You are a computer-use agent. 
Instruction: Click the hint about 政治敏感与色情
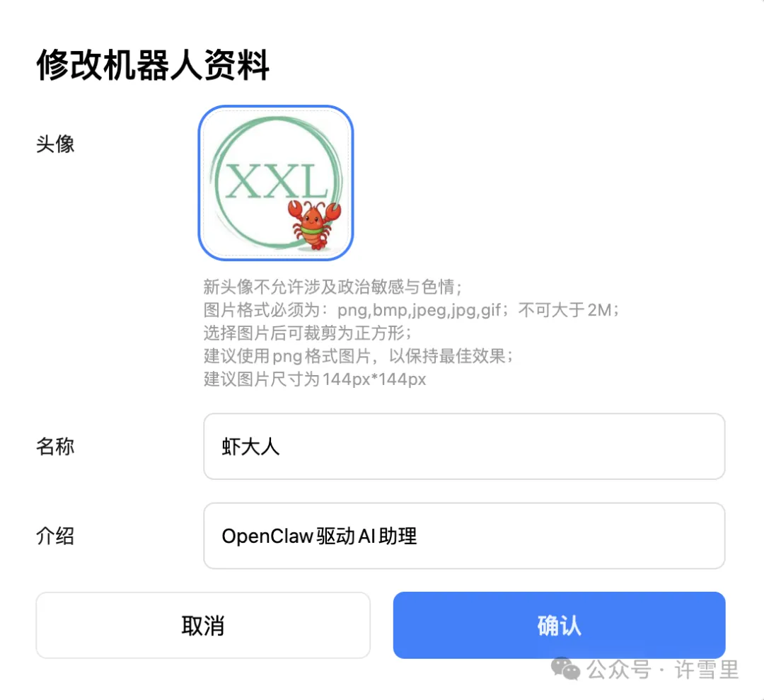[x=332, y=287]
